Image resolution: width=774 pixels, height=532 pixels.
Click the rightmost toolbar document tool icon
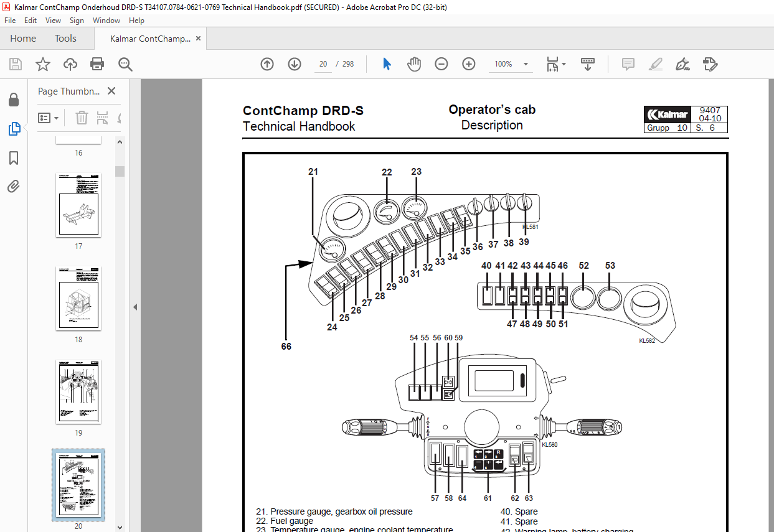pos(710,64)
